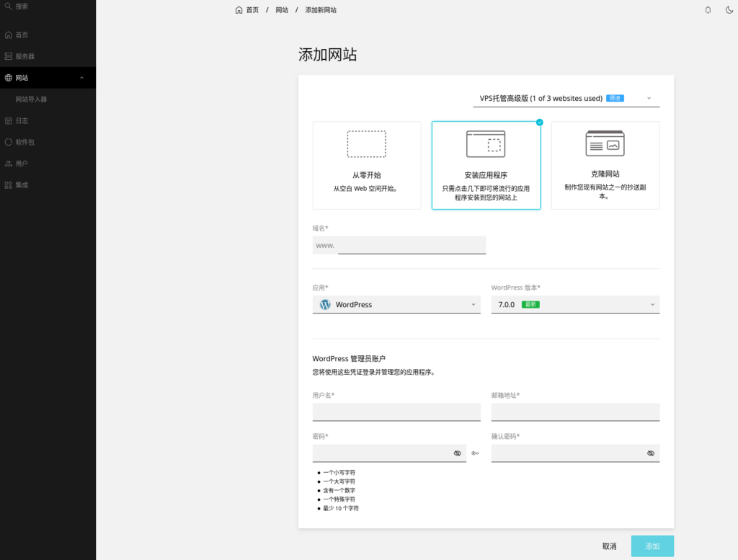Click the 首页 breadcrumb link
Screen dimensions: 738x560
tap(252, 10)
